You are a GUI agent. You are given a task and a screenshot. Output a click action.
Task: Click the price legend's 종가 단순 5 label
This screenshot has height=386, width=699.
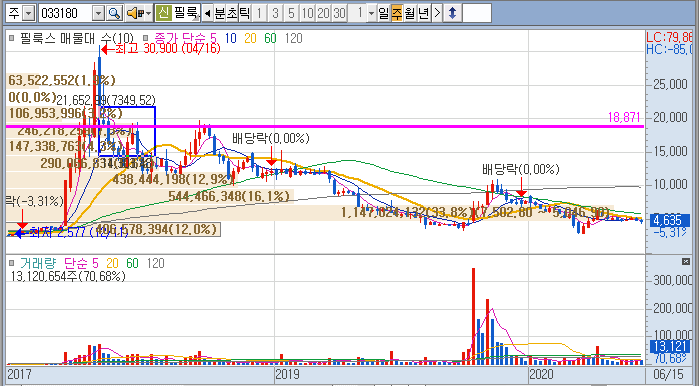[185, 38]
